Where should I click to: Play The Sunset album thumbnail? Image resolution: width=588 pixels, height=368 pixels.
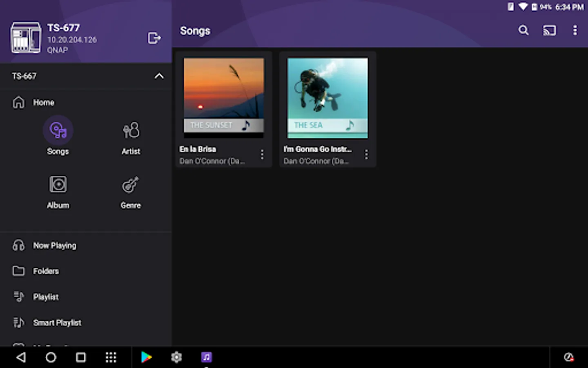pos(224,97)
